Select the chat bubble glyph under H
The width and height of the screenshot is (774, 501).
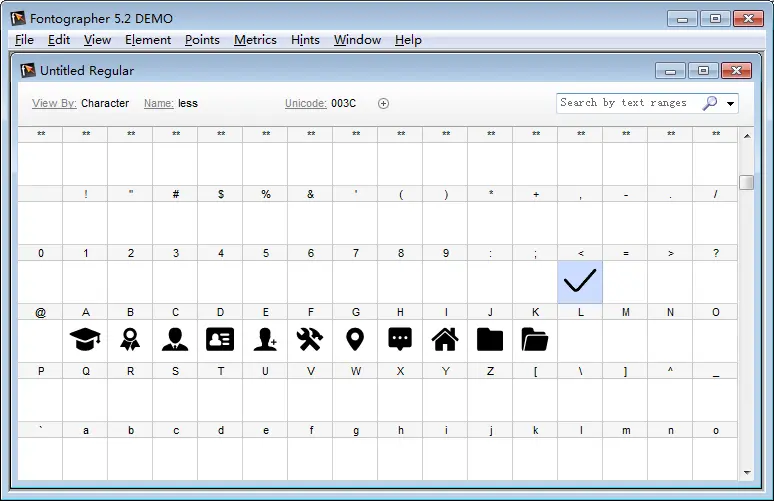pos(400,340)
